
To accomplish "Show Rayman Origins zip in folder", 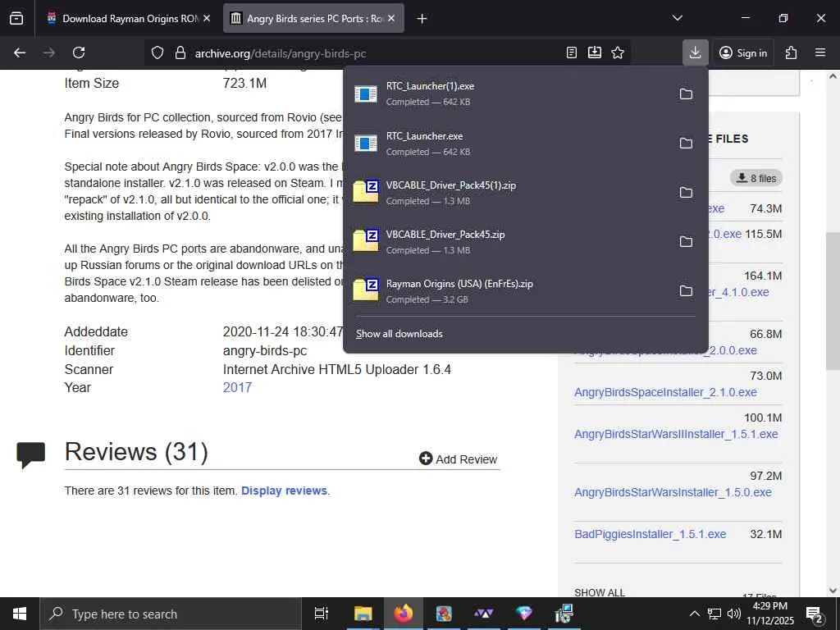I will [x=686, y=291].
